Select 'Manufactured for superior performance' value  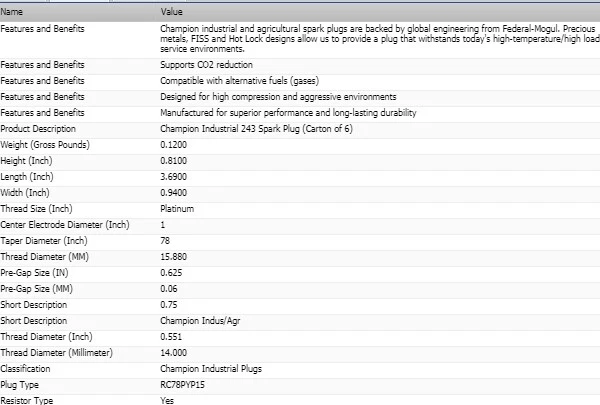288,113
